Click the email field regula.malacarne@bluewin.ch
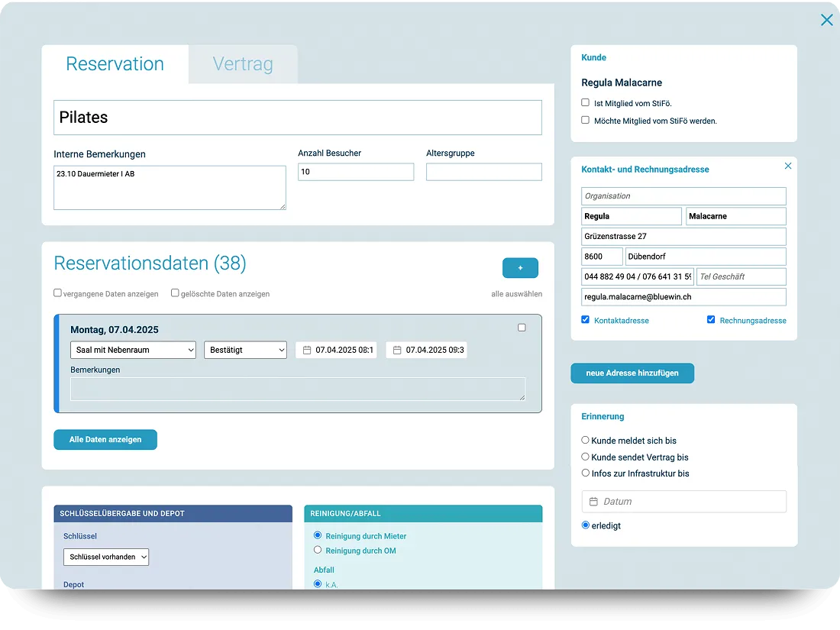840x630 pixels. click(x=683, y=297)
